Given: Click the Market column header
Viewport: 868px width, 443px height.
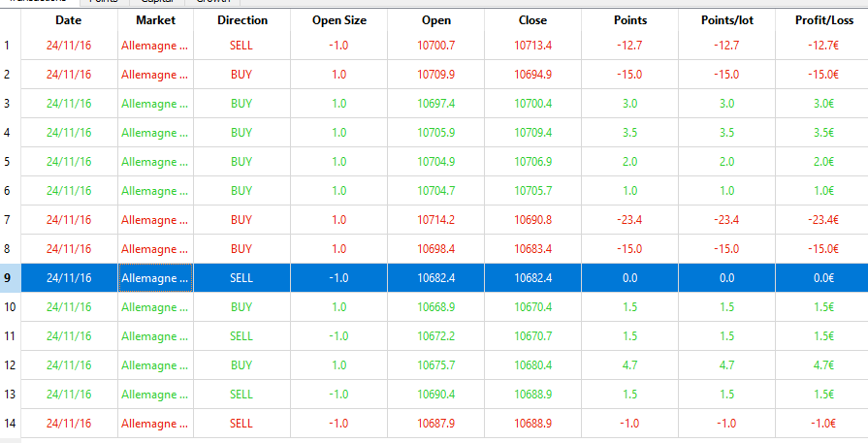Looking at the screenshot, I should tap(155, 20).
